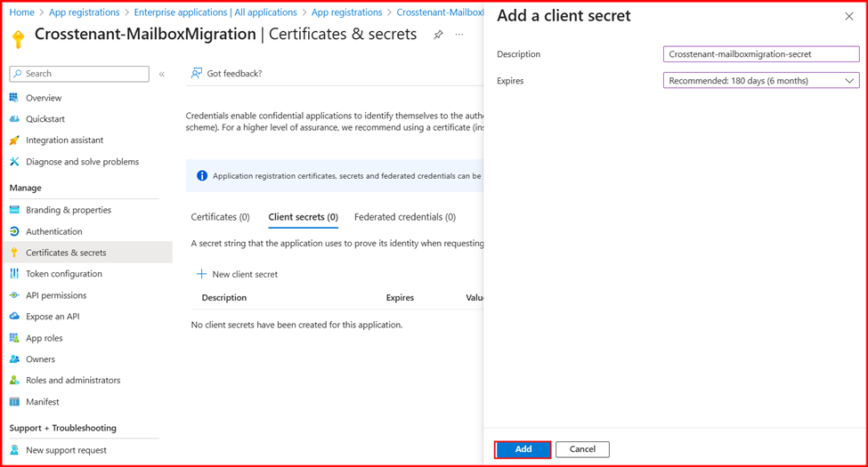Close the Add a client secret panel
Screen dimensions: 868x467
848,16
